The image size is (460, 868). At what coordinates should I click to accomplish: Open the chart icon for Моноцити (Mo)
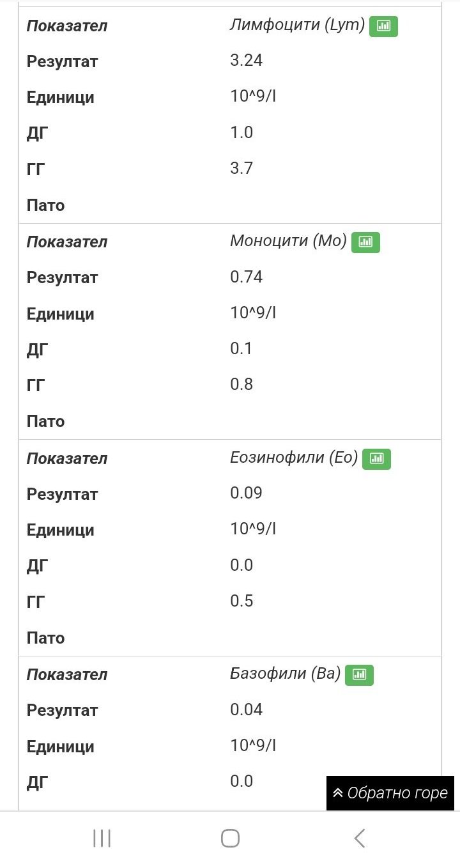365,242
